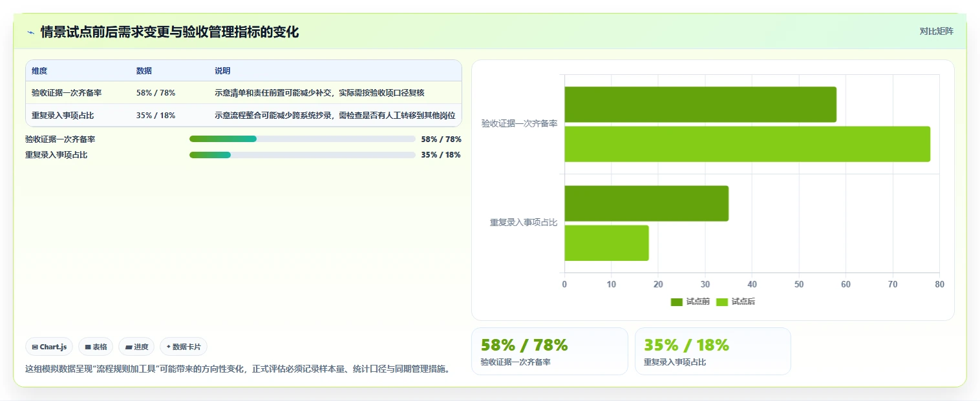Click the 试点后 bar for 验收证据一次齐备率
Viewport: 980px width, 401px height.
click(x=747, y=144)
